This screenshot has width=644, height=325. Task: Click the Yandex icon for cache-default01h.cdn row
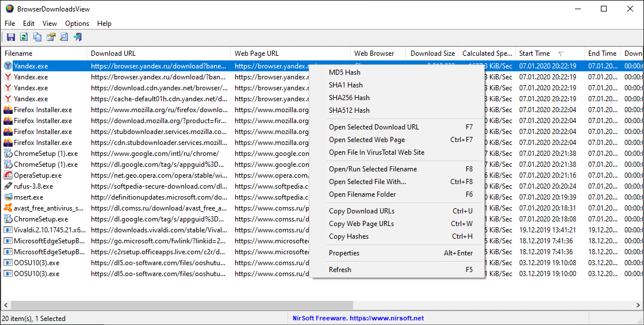8,98
